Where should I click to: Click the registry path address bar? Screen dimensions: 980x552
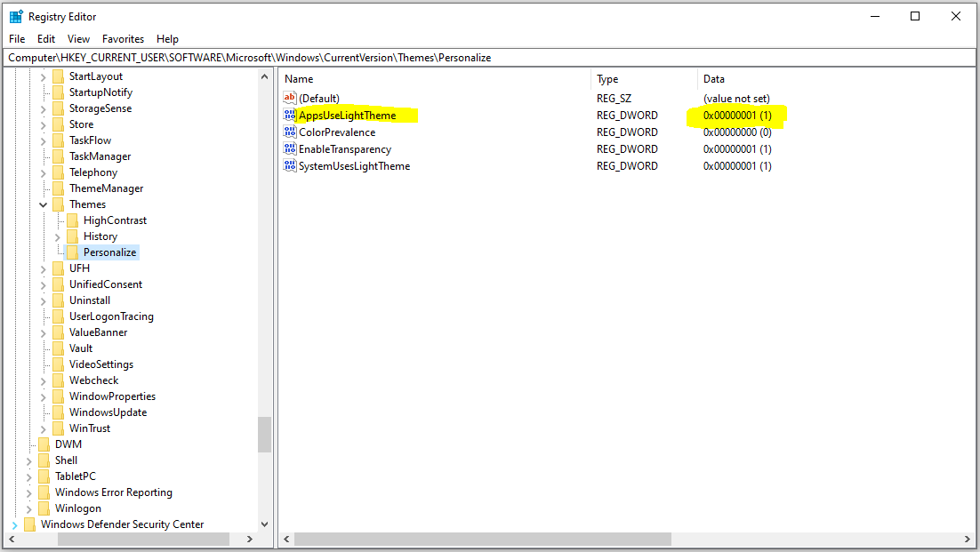tap(490, 58)
